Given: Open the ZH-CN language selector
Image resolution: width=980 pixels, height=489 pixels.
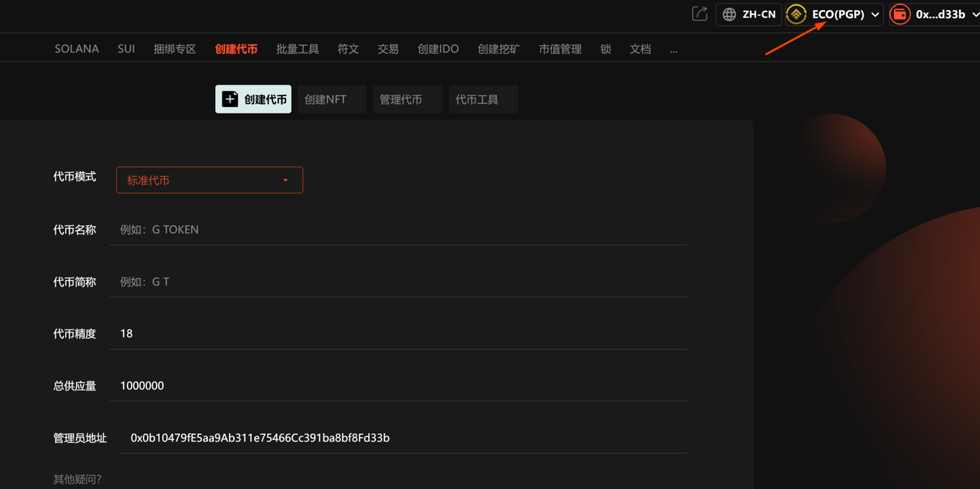Looking at the screenshot, I should [748, 14].
